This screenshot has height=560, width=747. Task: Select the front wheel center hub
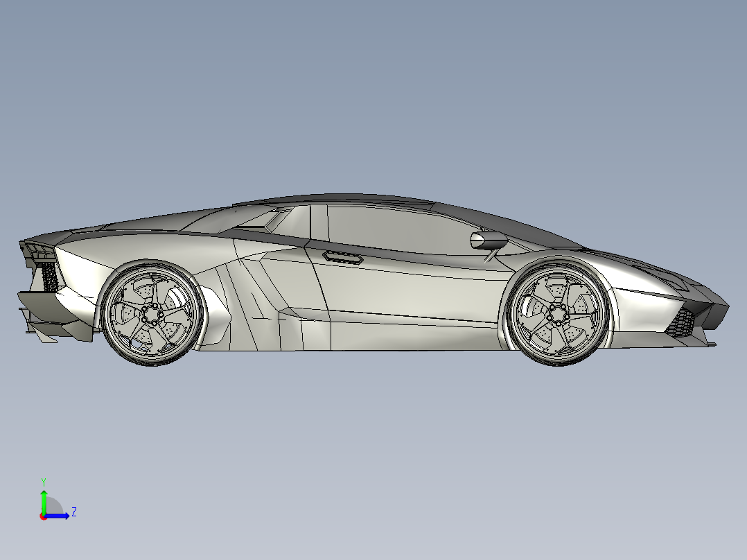[557, 315]
